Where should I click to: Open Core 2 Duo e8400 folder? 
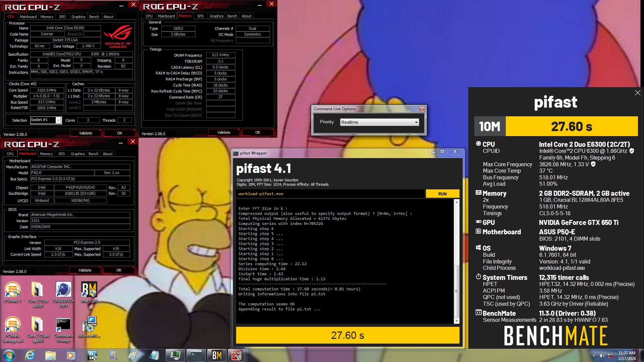click(38, 295)
